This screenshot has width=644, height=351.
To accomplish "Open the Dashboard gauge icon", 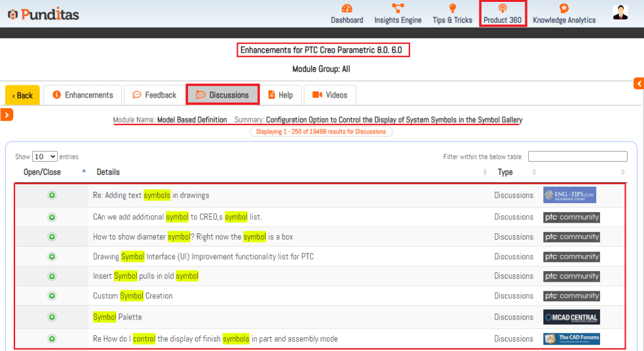I will [347, 9].
